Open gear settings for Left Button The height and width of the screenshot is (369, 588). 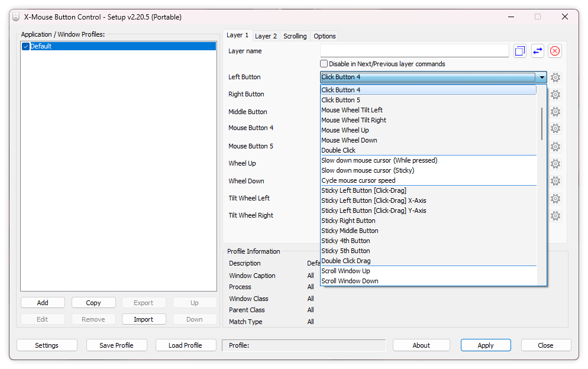click(x=555, y=77)
